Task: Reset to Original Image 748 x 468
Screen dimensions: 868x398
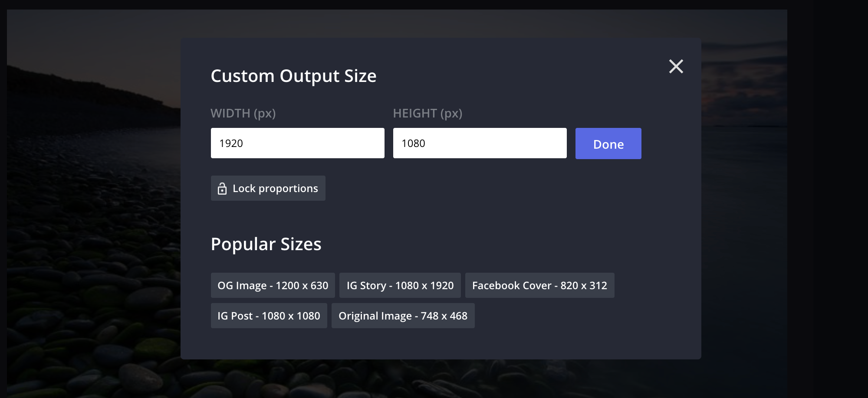Action: pos(403,316)
